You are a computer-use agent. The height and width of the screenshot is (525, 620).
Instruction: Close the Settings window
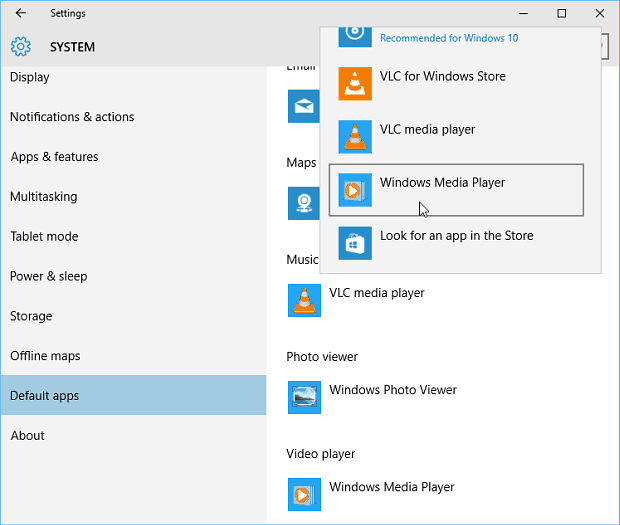click(599, 13)
